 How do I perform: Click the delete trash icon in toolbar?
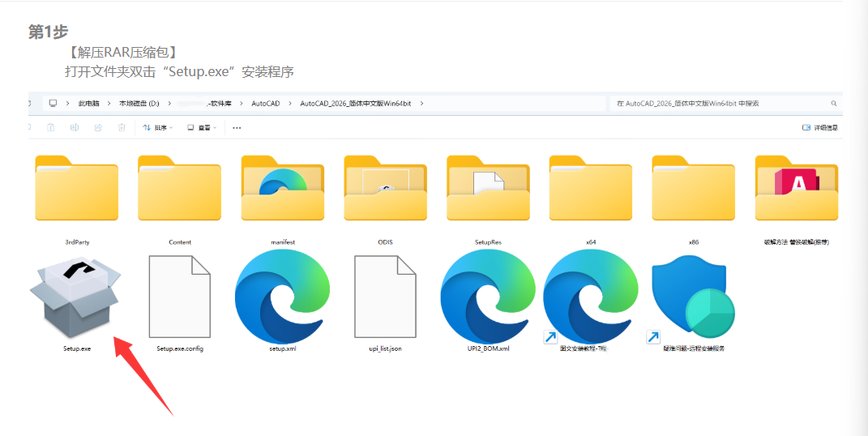[122, 128]
